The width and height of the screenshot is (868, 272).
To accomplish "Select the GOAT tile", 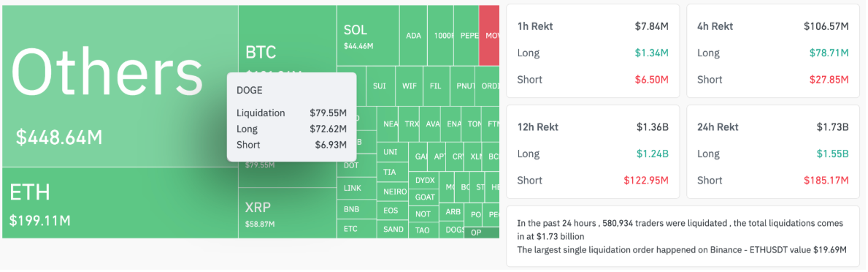I will [x=425, y=197].
